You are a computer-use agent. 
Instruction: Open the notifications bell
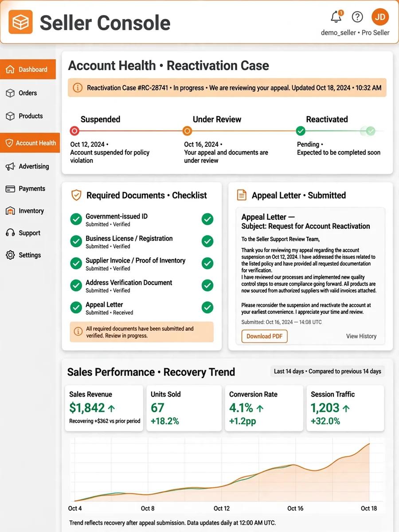[336, 17]
